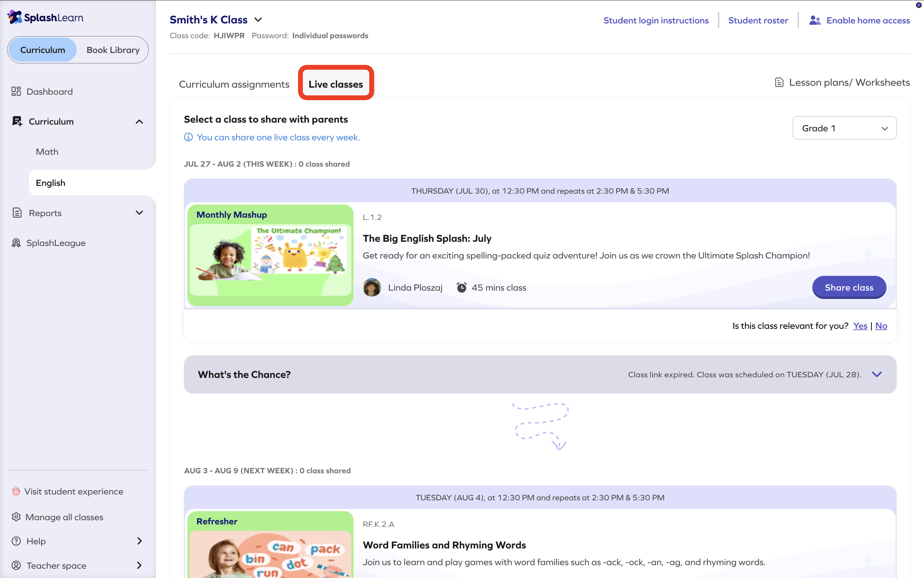Click Enable home access link
924x578 pixels.
(x=868, y=20)
